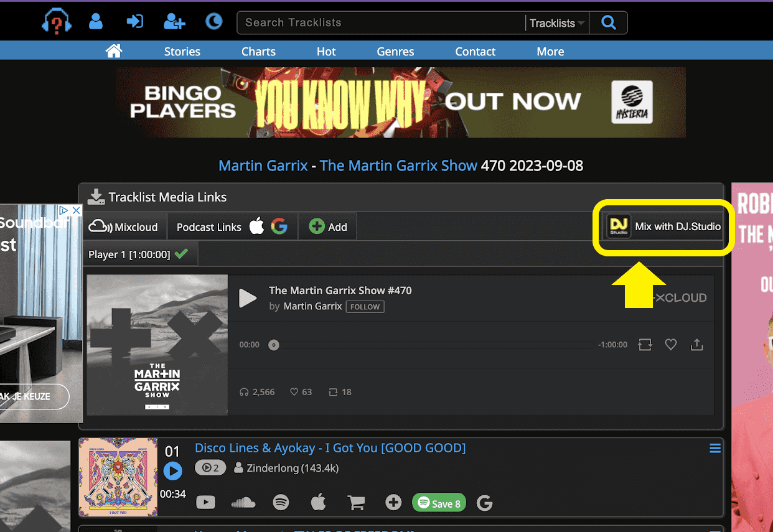Expand the More navigation menu
This screenshot has width=773, height=532.
[x=550, y=51]
